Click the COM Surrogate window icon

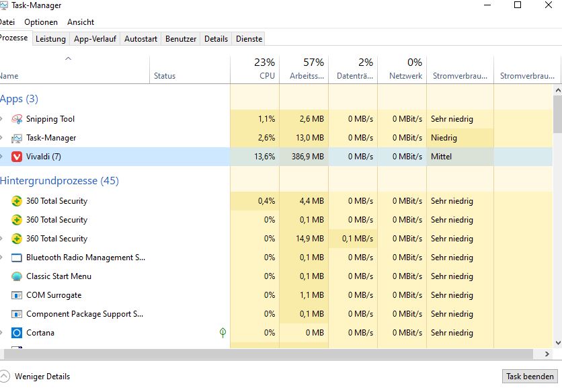(x=16, y=295)
